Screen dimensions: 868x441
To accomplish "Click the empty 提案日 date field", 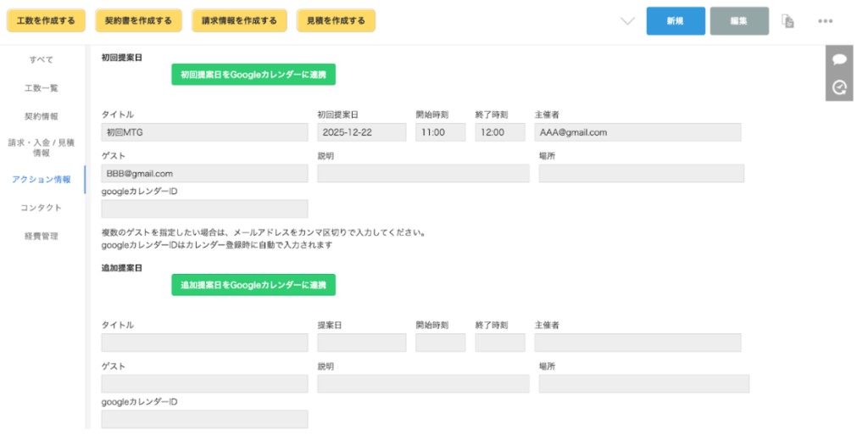I will coord(362,343).
